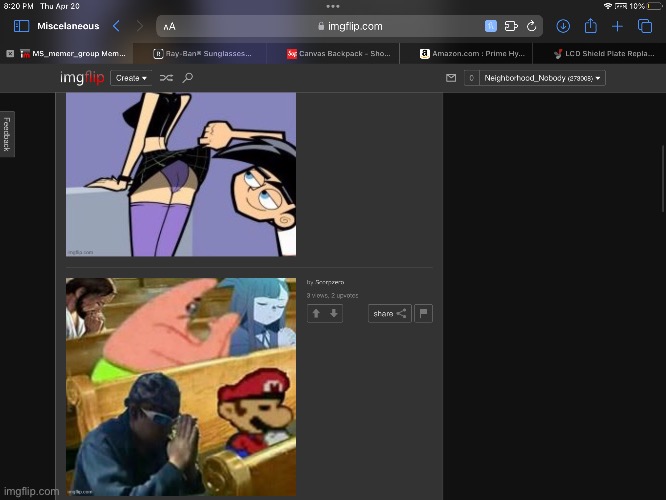Add a new tab with plus icon
The width and height of the screenshot is (666, 500).
617,27
